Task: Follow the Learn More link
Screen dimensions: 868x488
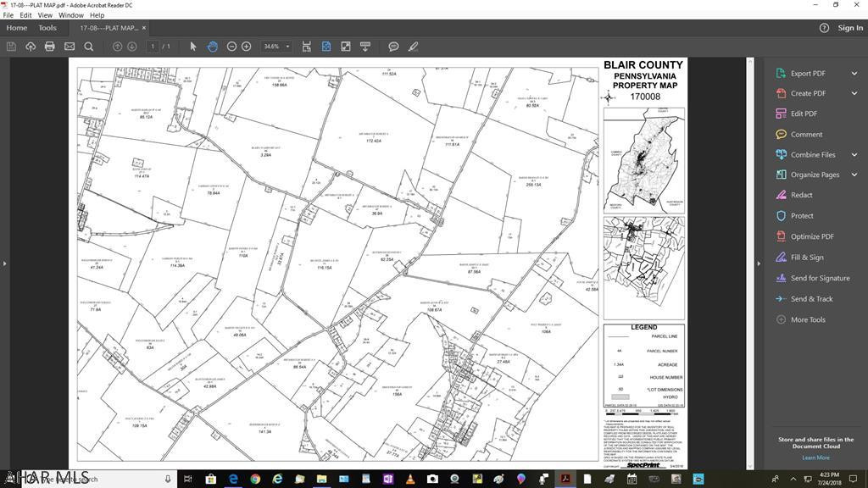Action: click(815, 457)
